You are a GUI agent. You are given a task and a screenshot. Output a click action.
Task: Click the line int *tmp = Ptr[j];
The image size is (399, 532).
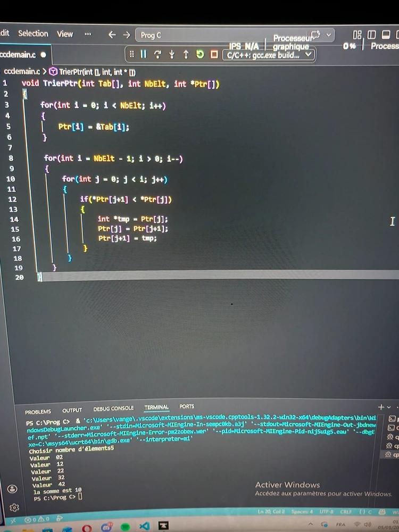(x=132, y=219)
